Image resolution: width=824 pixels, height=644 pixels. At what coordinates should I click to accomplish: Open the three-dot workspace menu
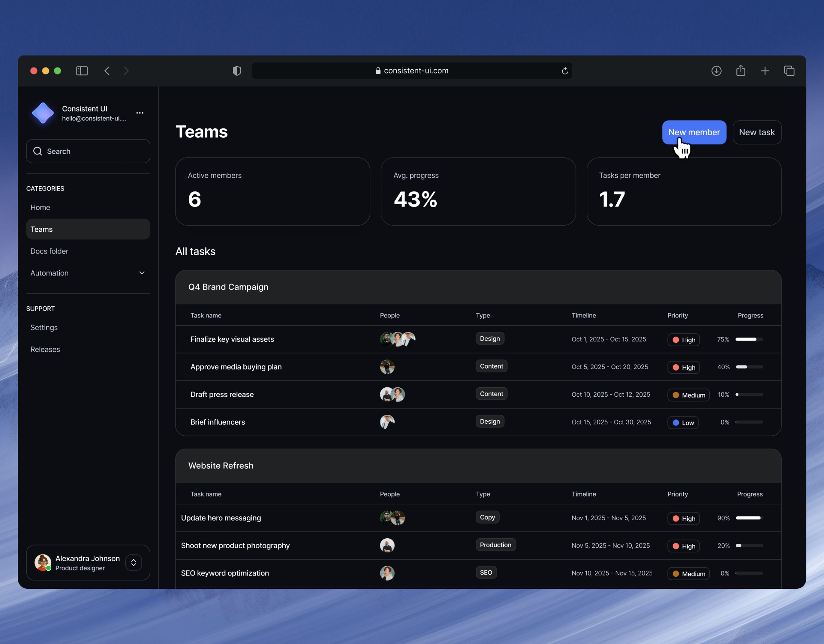tap(140, 113)
